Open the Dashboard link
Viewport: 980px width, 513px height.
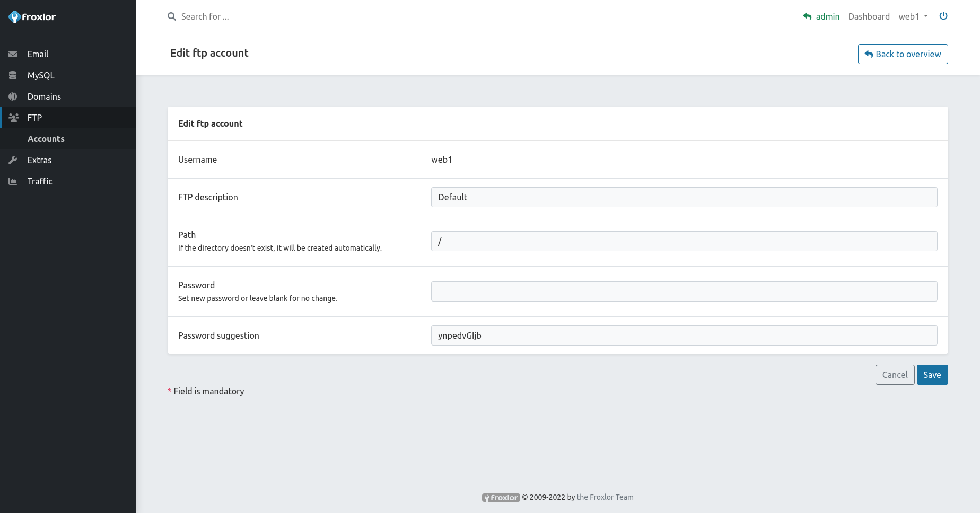tap(869, 16)
